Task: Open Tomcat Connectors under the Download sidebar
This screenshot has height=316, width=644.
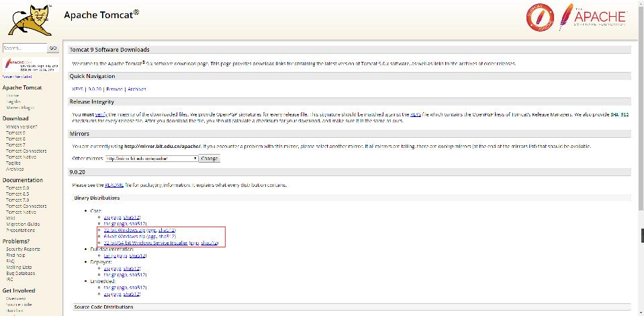Action: point(26,151)
